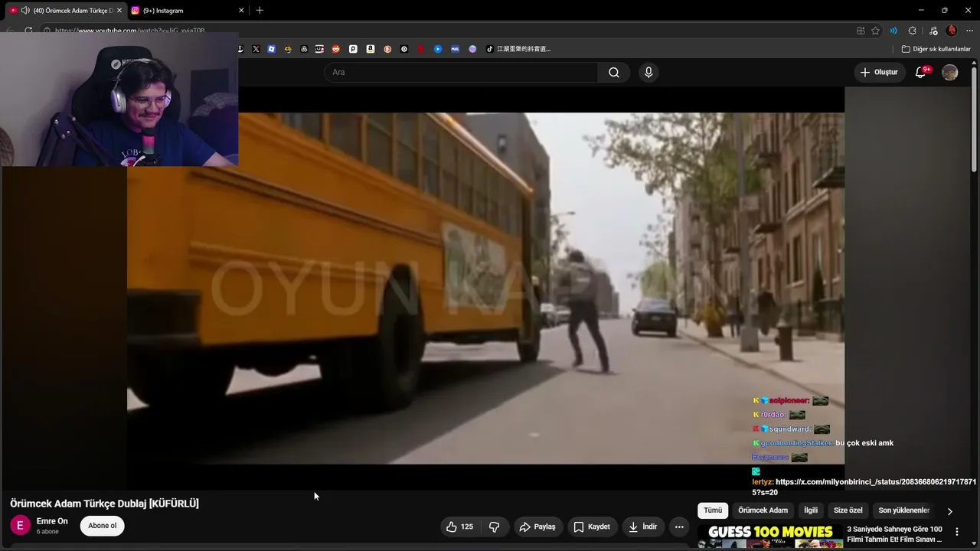This screenshot has width=980, height=551.
Task: Open the YouTube account avatar menu
Action: click(x=950, y=72)
